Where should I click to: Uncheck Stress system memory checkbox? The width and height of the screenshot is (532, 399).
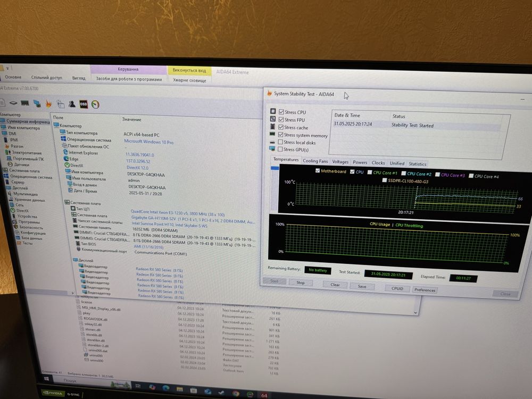pyautogui.click(x=280, y=135)
